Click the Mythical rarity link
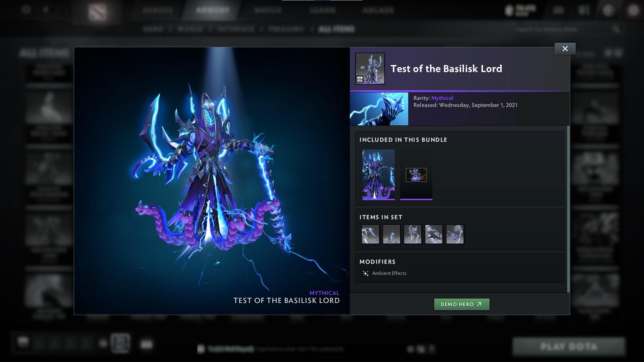644x362 pixels. pos(442,98)
